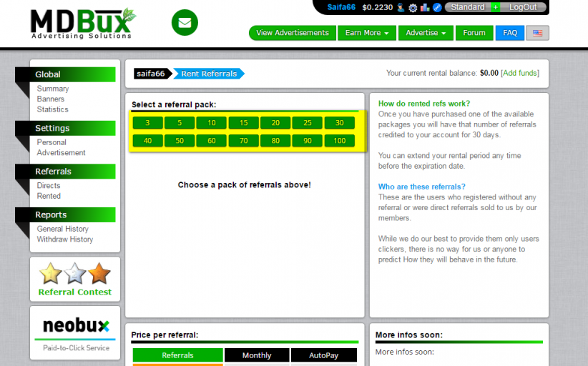Open the settings gear icon in top bar

click(413, 7)
